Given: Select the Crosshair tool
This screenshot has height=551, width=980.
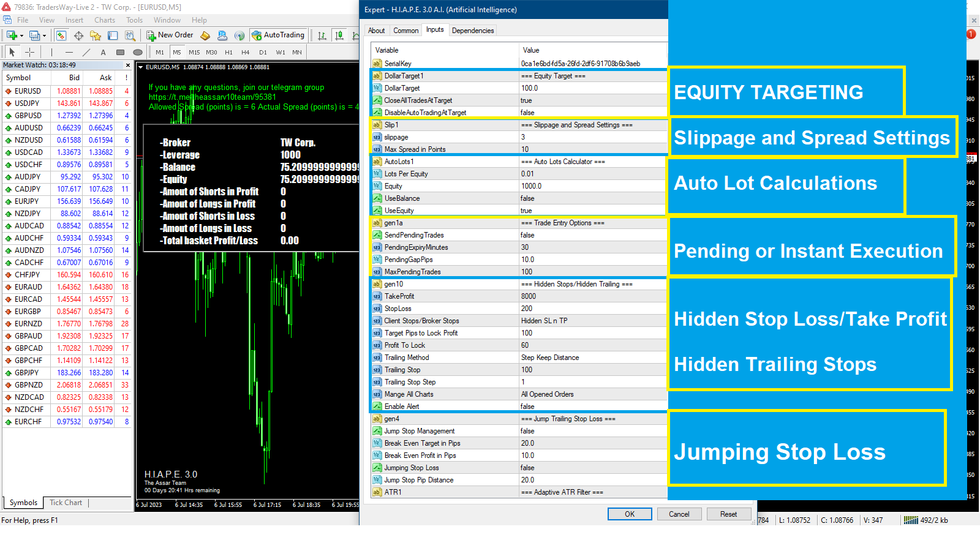Looking at the screenshot, I should click(x=29, y=52).
